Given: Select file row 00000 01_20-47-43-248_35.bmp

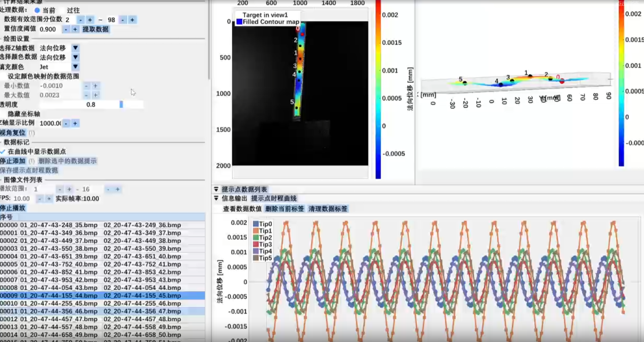Looking at the screenshot, I should pos(103,225).
